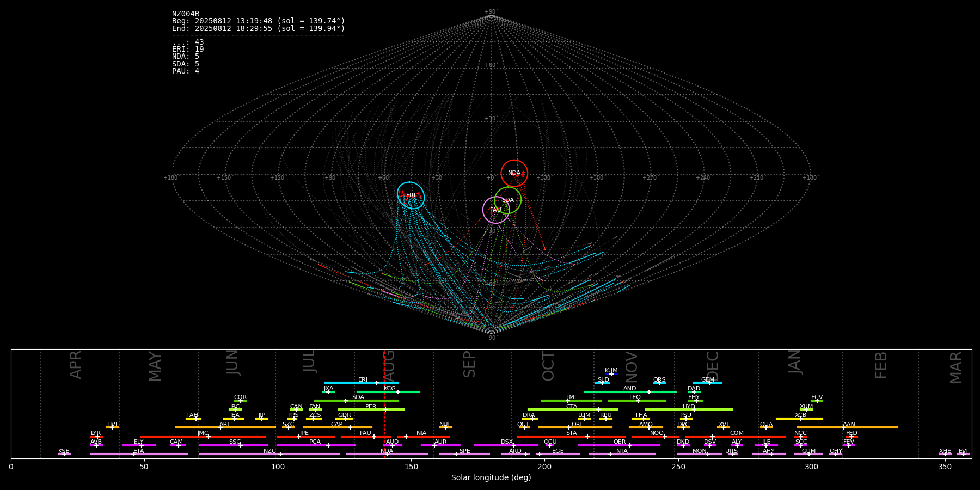Click the red NOO shower bar
The width and height of the screenshot is (980, 490).
(656, 437)
